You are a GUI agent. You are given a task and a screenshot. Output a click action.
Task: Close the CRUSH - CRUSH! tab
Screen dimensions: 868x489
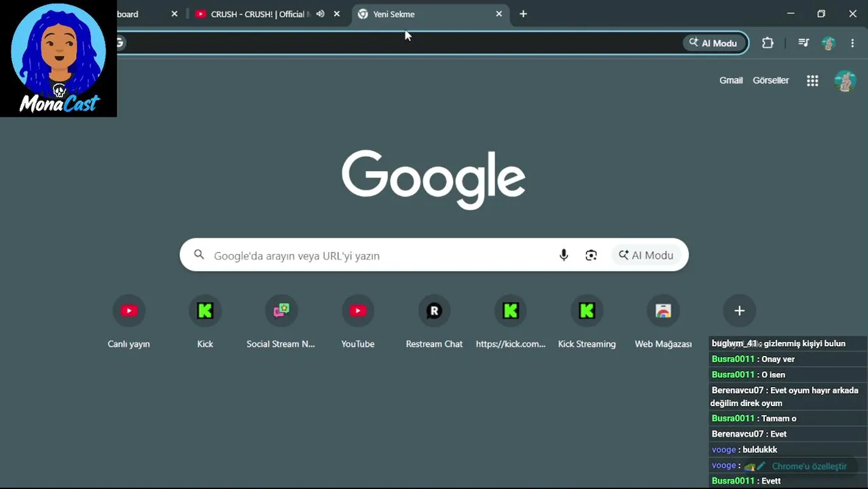click(336, 14)
